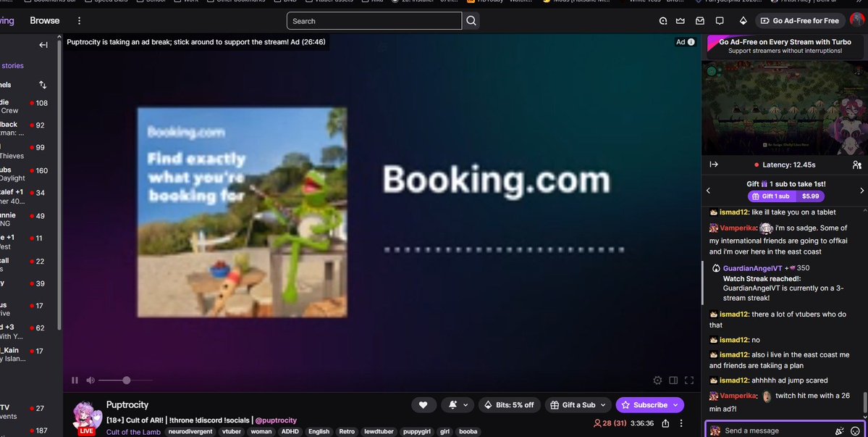Open the notifications inbox icon
Screen dimensions: 868x437
coord(700,20)
